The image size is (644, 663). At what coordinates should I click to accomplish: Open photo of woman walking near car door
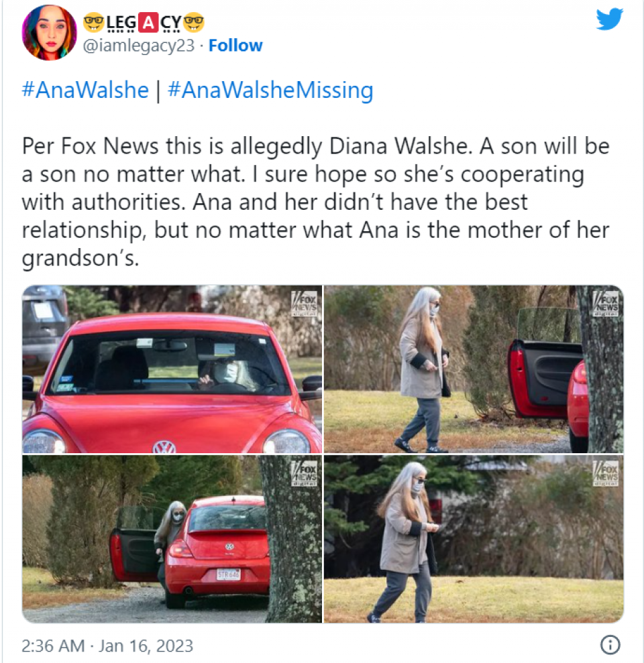(474, 369)
